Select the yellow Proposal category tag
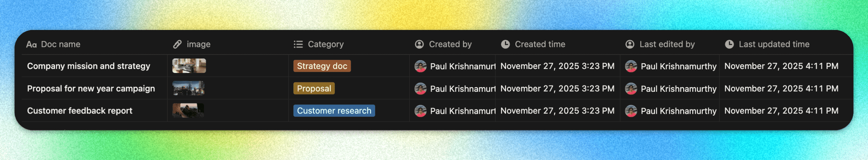868x160 pixels. click(x=314, y=88)
